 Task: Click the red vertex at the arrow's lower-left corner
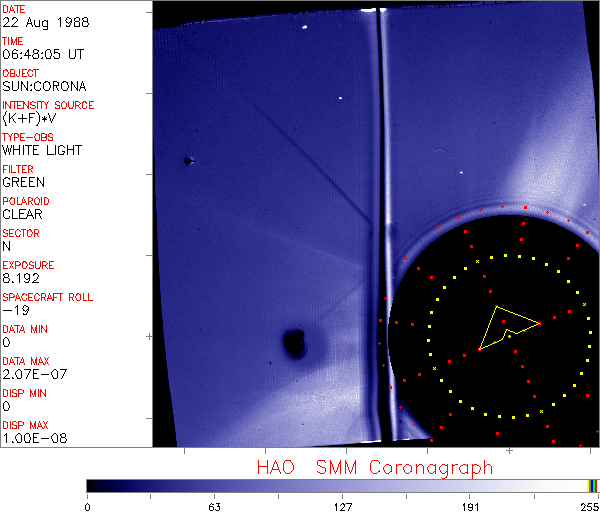click(x=480, y=349)
